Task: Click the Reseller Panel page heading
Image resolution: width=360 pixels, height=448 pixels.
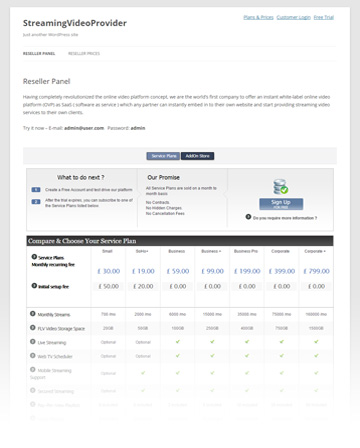Action: click(x=46, y=81)
